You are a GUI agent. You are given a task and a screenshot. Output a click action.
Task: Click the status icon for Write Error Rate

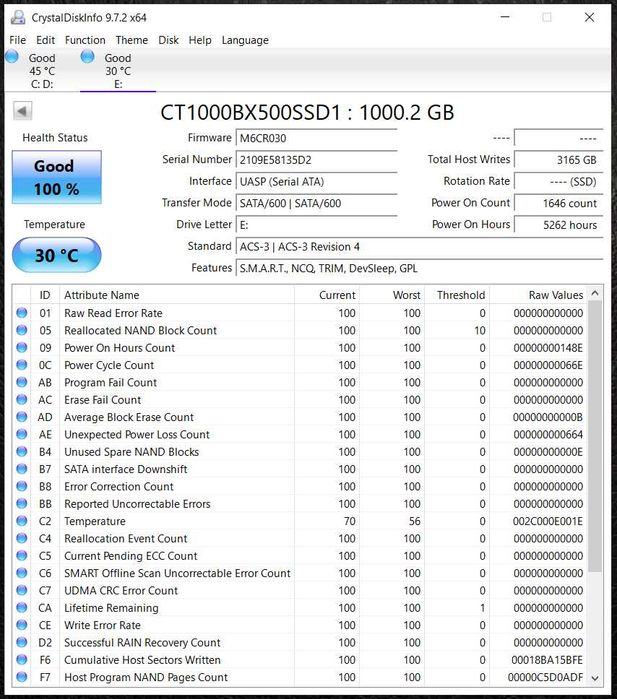click(x=21, y=625)
